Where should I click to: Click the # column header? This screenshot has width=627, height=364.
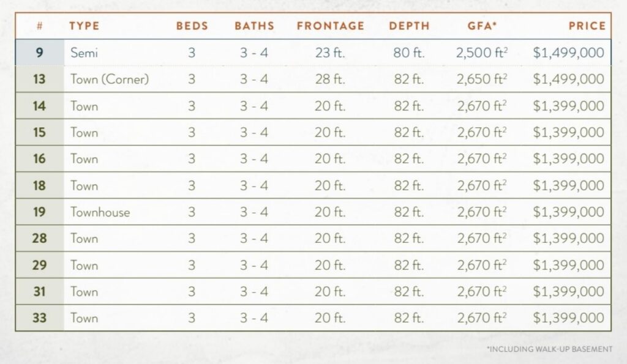coord(39,26)
